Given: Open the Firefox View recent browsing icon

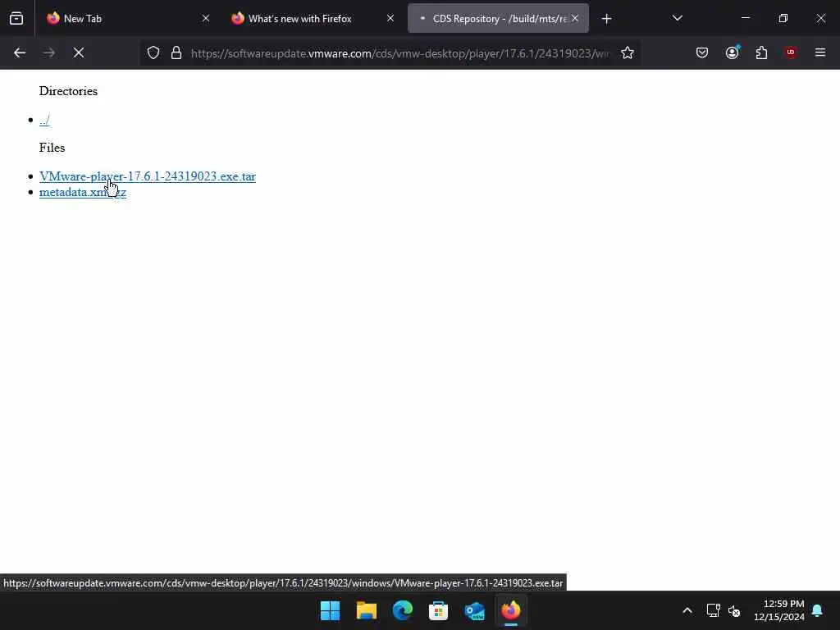Looking at the screenshot, I should tap(16, 18).
